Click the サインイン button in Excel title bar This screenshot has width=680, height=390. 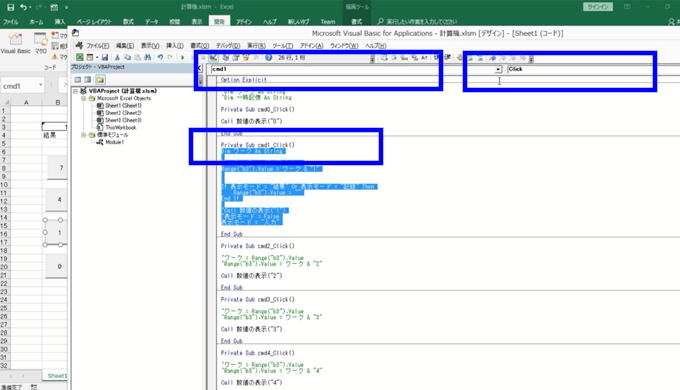point(598,7)
